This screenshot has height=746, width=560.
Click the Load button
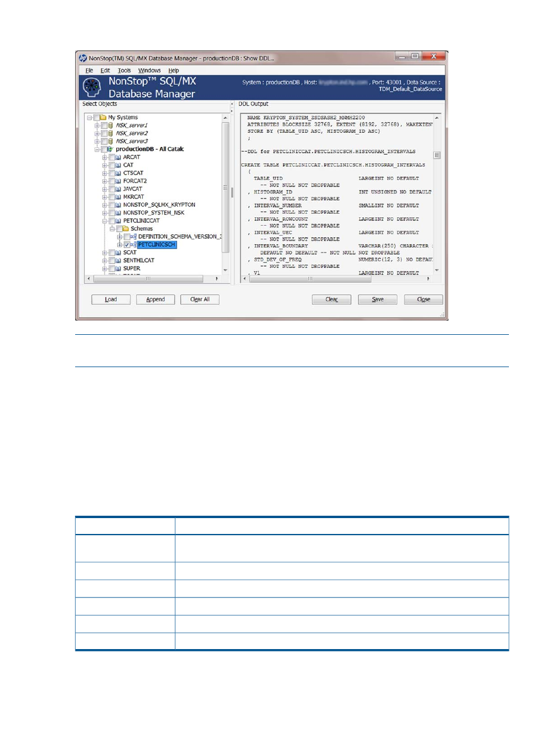pyautogui.click(x=111, y=300)
